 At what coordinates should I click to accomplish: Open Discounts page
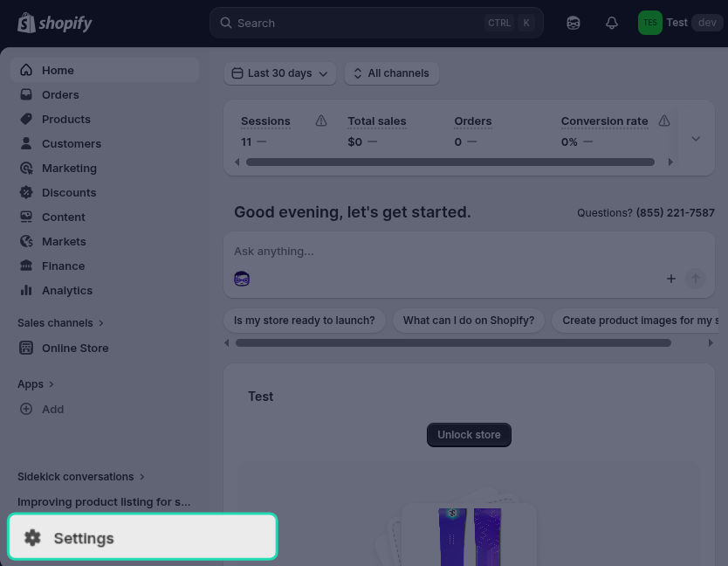105,192
